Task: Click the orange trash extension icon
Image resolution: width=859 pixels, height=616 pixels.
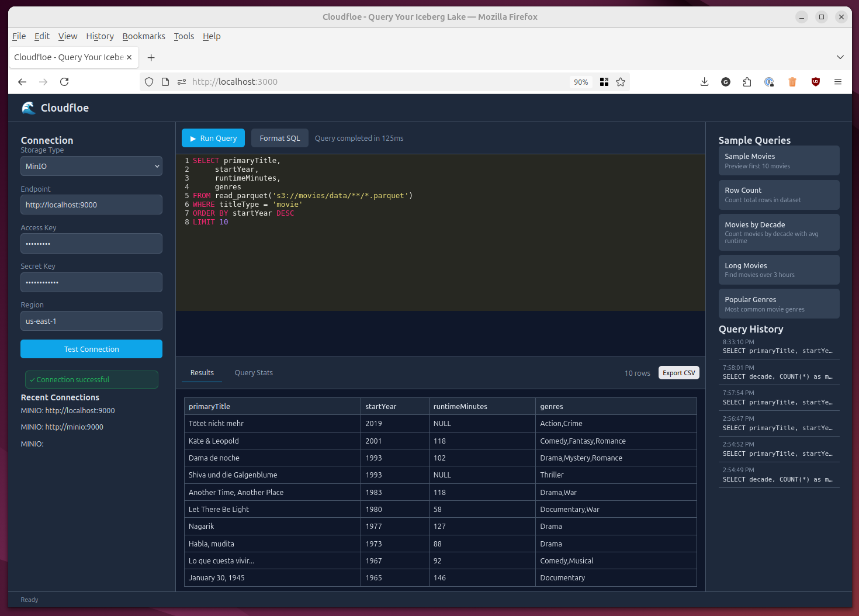Action: (x=792, y=82)
